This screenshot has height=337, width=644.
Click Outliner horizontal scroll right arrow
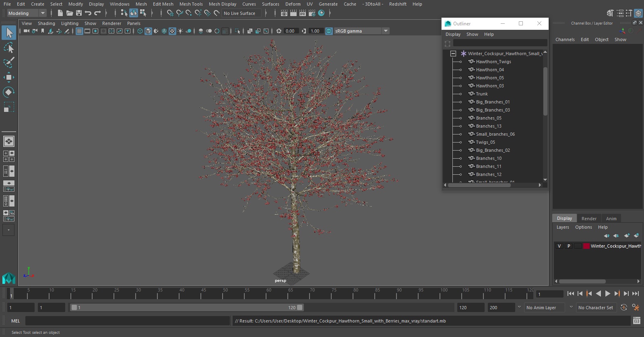pyautogui.click(x=540, y=185)
